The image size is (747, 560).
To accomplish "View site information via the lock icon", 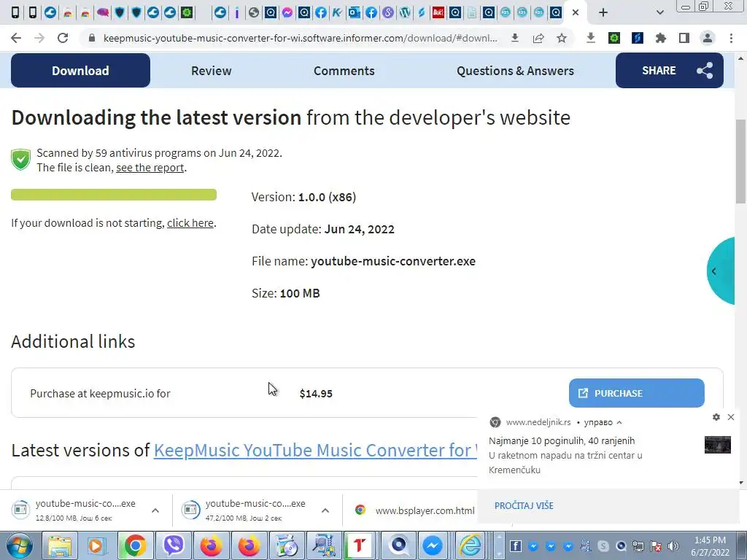I will [92, 38].
